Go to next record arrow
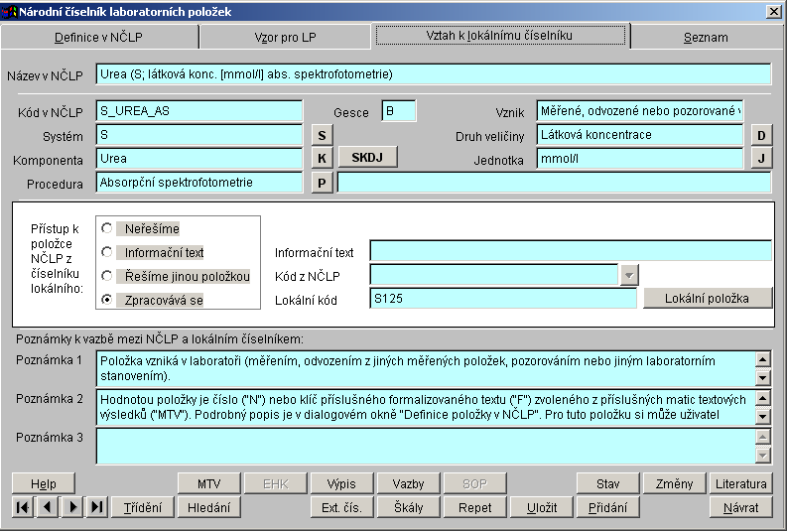The height and width of the screenshot is (532, 788). pos(71,507)
